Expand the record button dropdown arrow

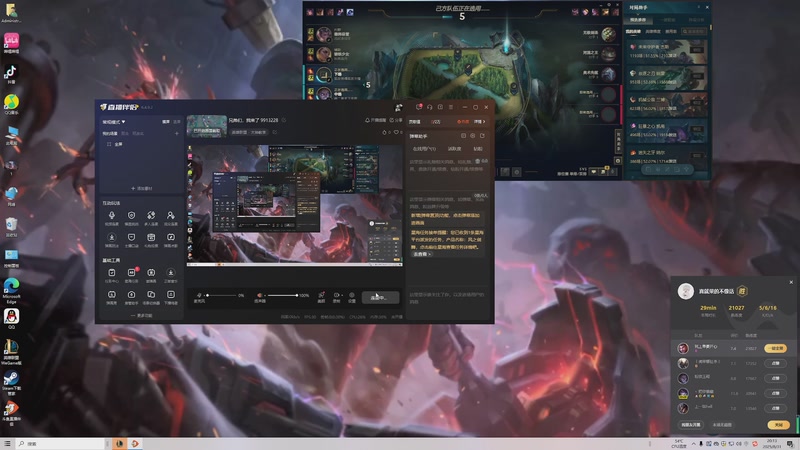tap(342, 295)
